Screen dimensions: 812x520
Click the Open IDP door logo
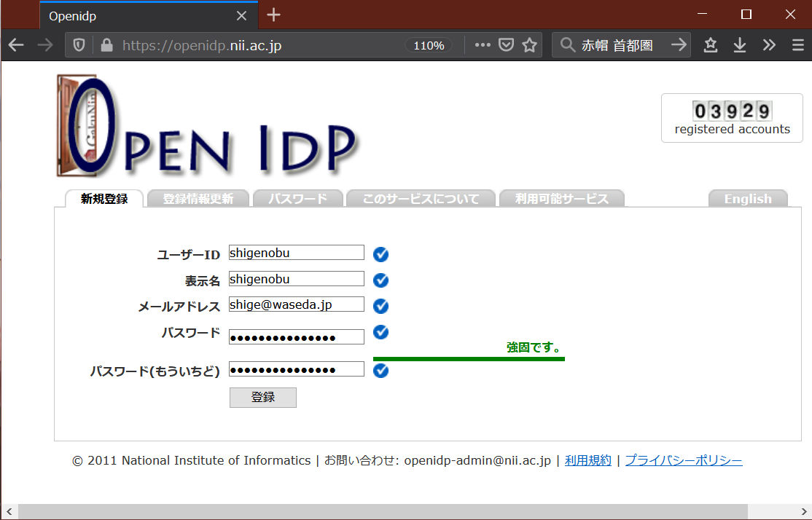click(x=206, y=126)
